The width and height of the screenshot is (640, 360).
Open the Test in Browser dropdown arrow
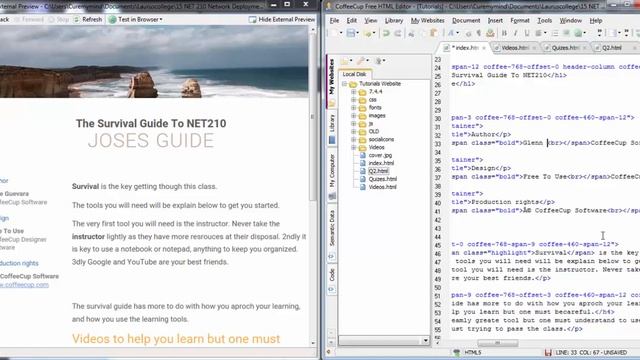pyautogui.click(x=161, y=19)
